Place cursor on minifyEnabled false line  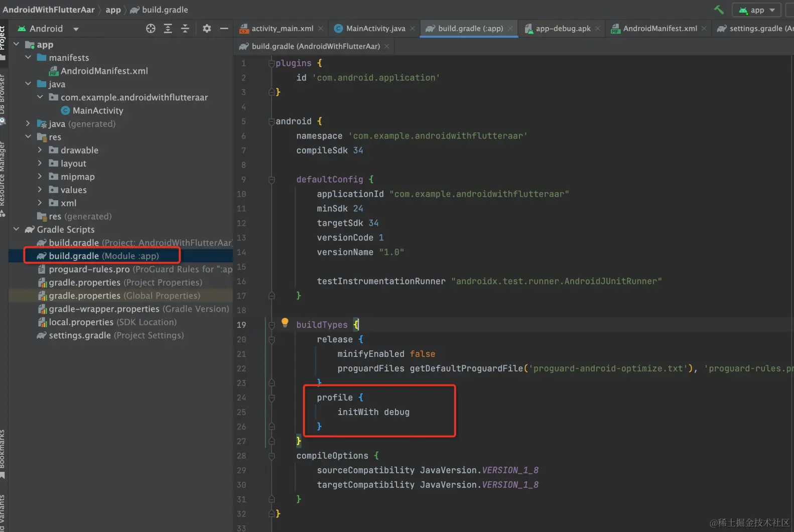[x=386, y=354]
